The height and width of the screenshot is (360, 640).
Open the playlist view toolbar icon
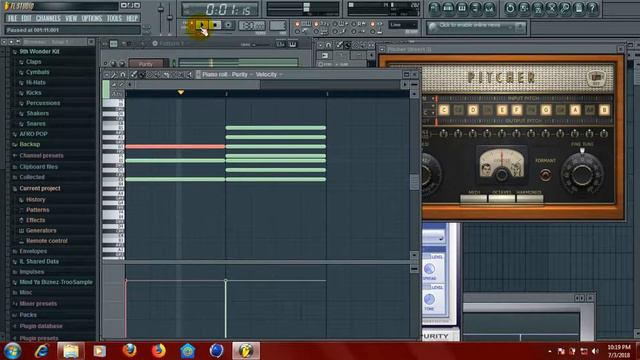click(x=434, y=8)
